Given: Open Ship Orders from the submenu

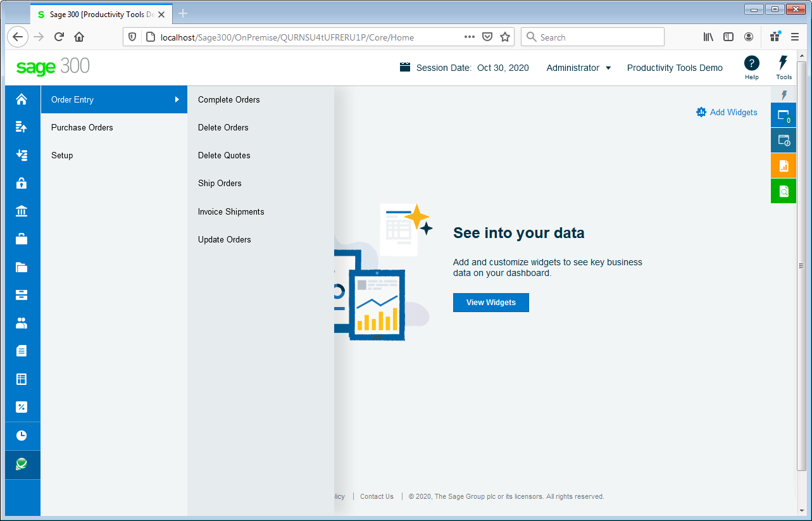Looking at the screenshot, I should click(220, 183).
